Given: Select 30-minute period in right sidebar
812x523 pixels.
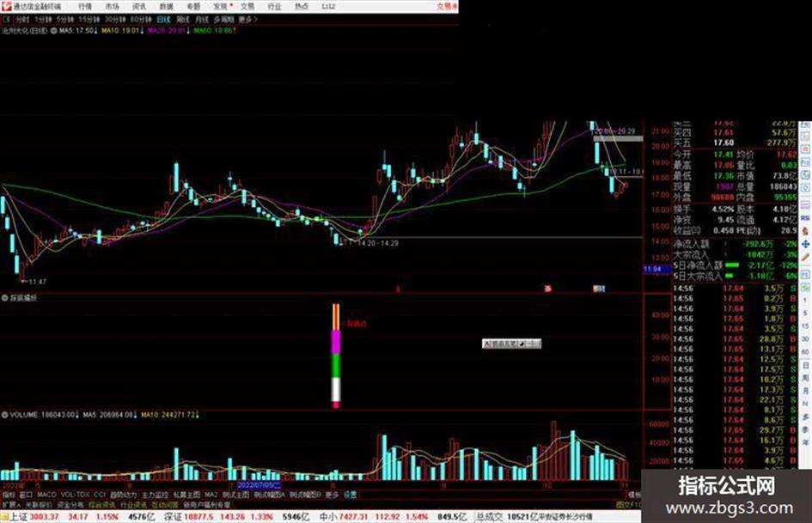Looking at the screenshot, I should (x=805, y=339).
